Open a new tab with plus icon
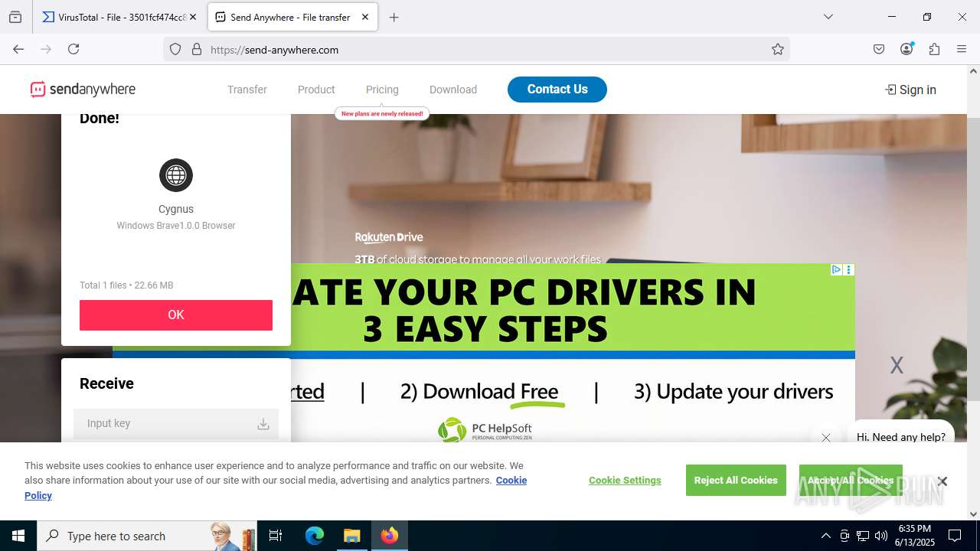 394,17
